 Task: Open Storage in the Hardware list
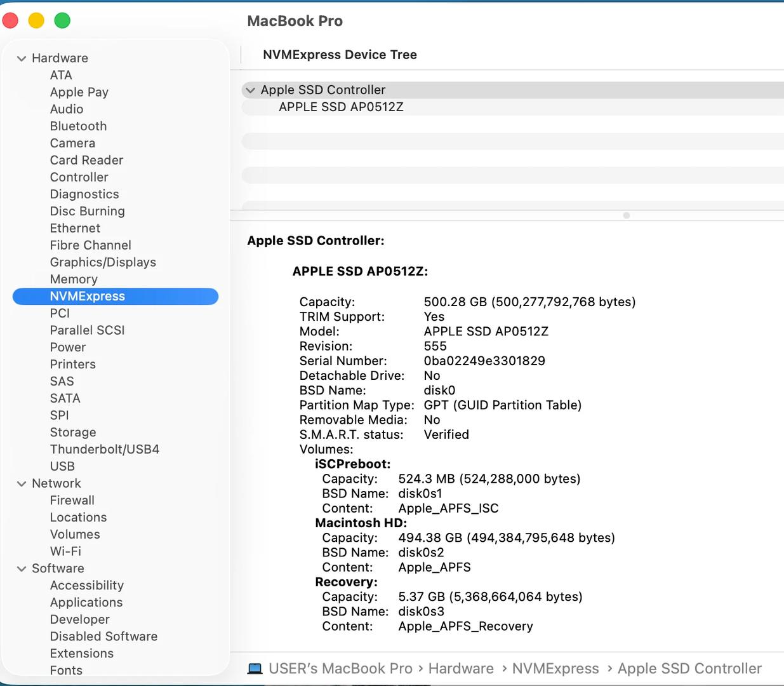(73, 432)
